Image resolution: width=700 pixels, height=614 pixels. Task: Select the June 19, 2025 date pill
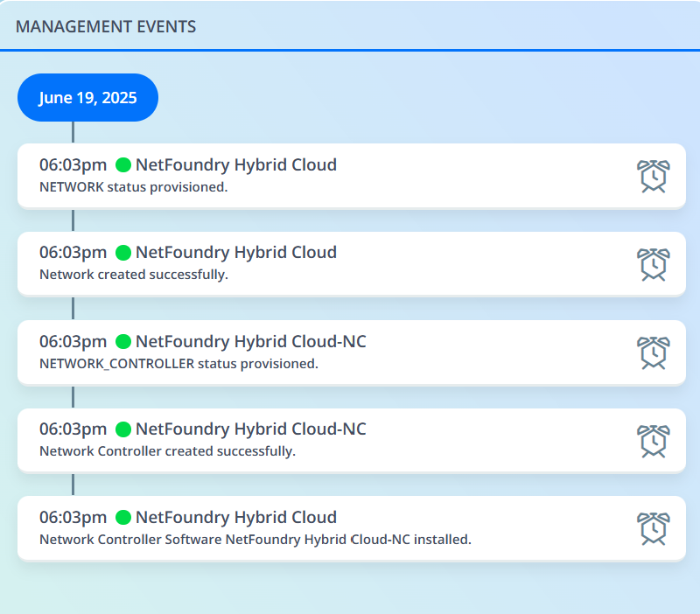coord(88,97)
